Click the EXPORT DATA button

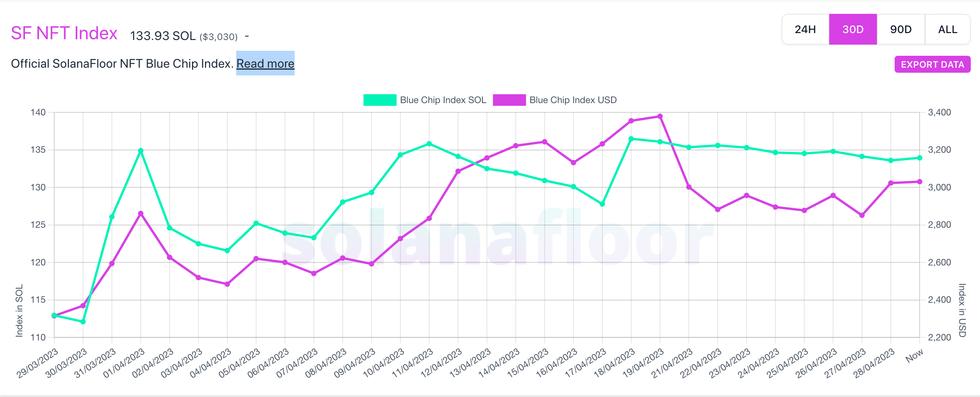click(x=932, y=64)
